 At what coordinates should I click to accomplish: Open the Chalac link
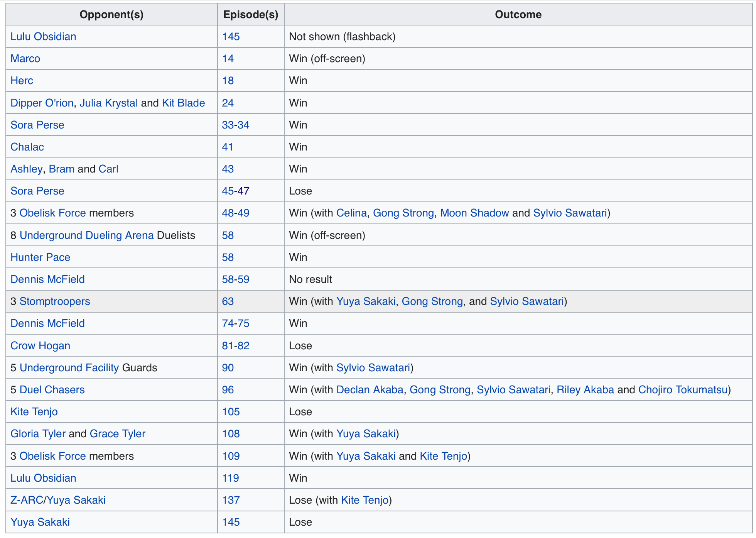click(27, 147)
